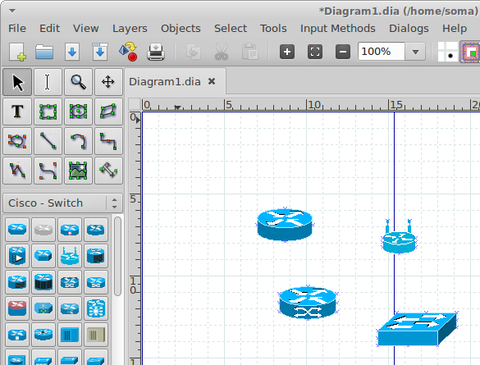The width and height of the screenshot is (480, 365).
Task: Open the Dialogs menu
Action: [x=409, y=28]
